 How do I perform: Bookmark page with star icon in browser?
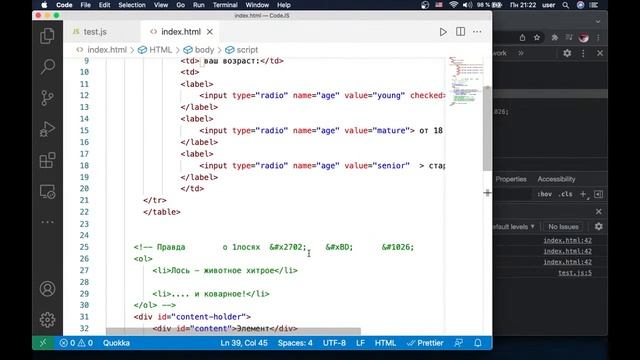(x=537, y=38)
